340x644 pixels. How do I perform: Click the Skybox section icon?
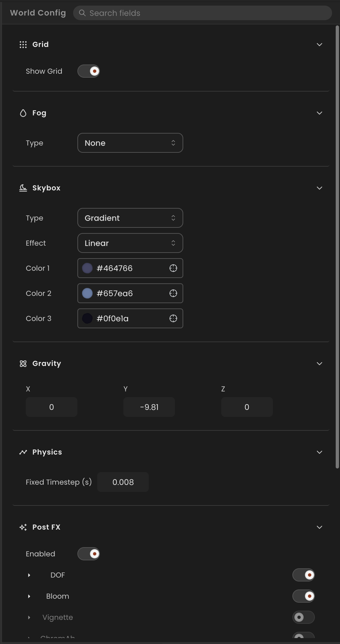point(23,188)
